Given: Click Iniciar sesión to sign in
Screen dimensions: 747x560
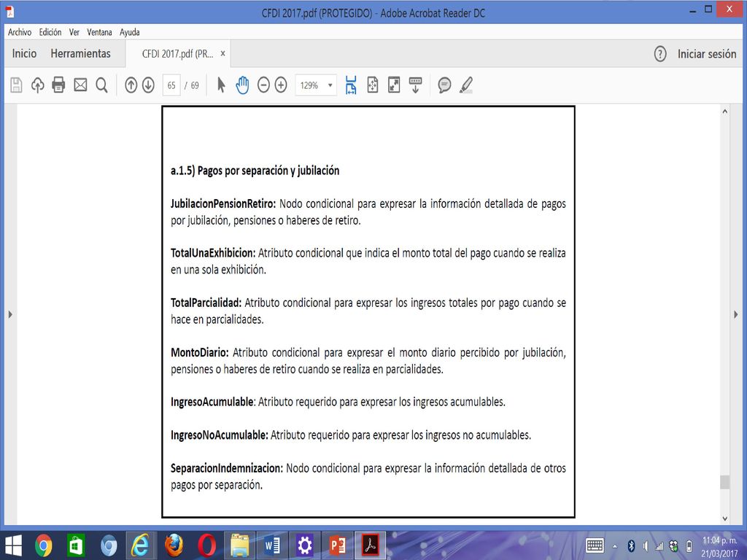Looking at the screenshot, I should pyautogui.click(x=707, y=54).
